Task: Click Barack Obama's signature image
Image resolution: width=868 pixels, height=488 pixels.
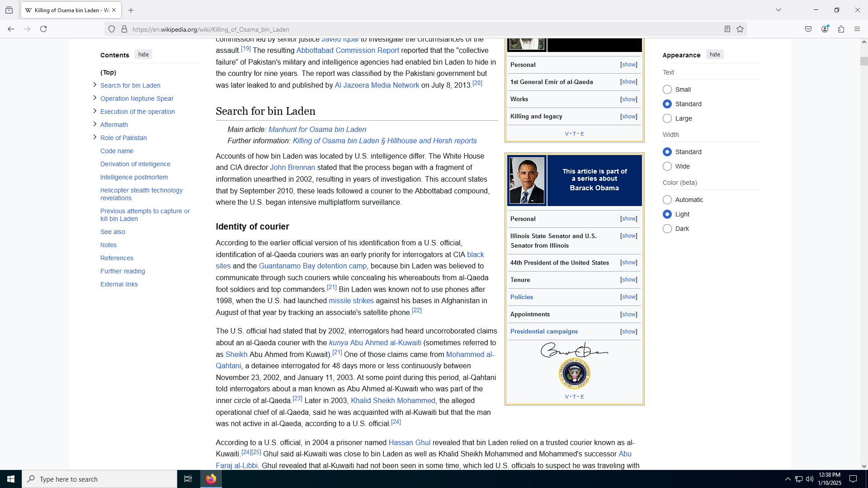Action: [x=574, y=350]
